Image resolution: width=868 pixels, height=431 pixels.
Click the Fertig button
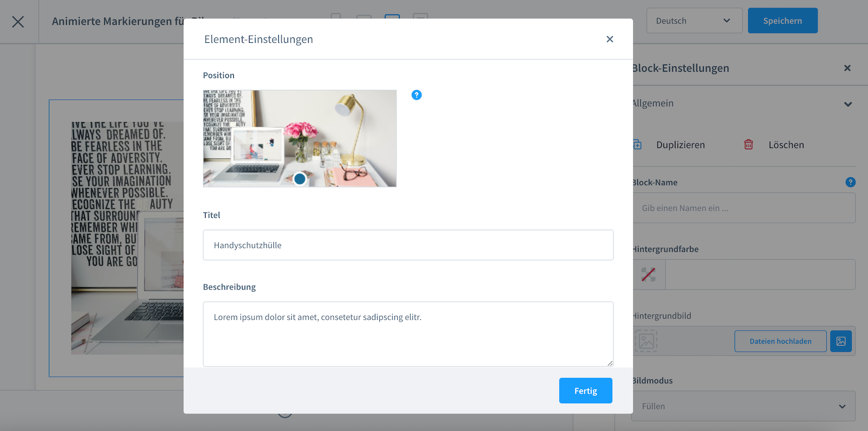585,390
